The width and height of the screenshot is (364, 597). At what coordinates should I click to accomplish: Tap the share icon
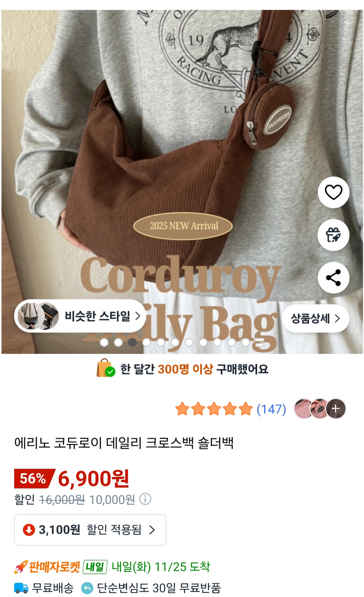(x=333, y=278)
